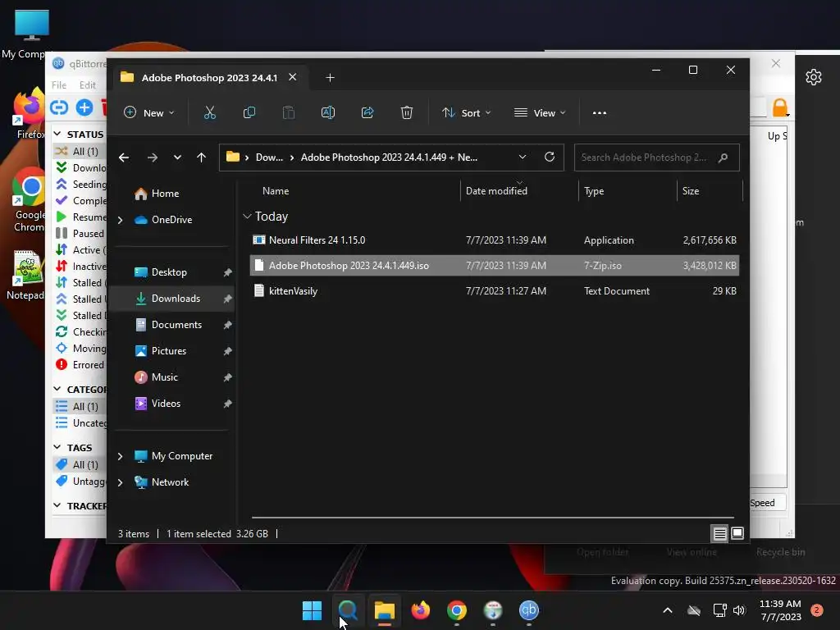
Task: Open the New dropdown in Explorer
Action: coord(149,113)
